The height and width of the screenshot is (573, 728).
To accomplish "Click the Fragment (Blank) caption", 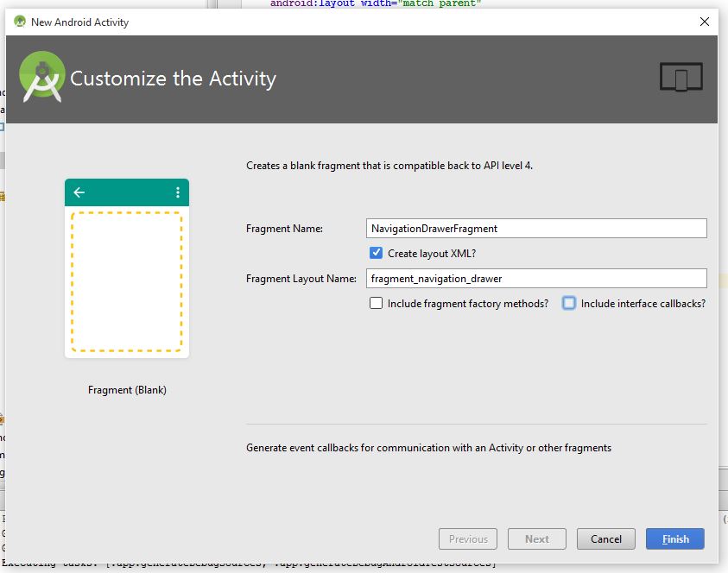I will click(127, 390).
